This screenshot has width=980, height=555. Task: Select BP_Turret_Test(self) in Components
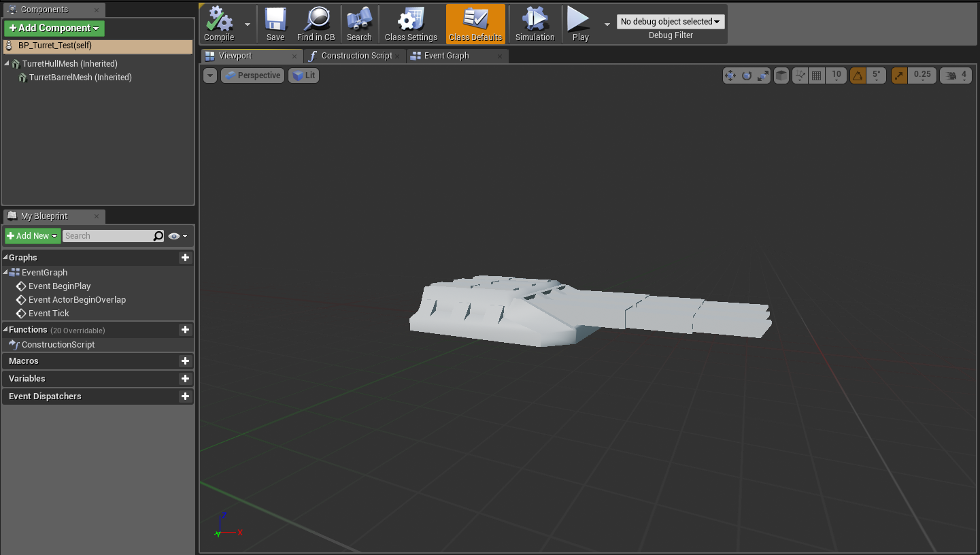(x=98, y=46)
